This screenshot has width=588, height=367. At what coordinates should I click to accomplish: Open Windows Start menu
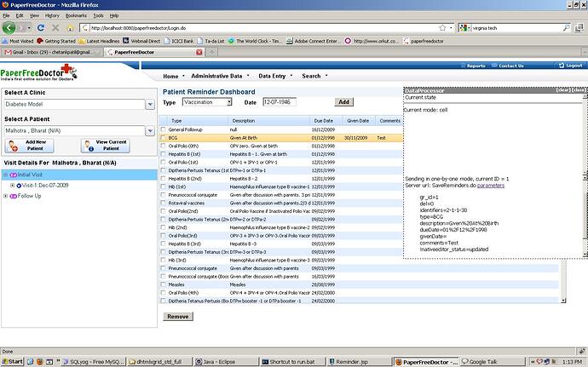(x=12, y=361)
